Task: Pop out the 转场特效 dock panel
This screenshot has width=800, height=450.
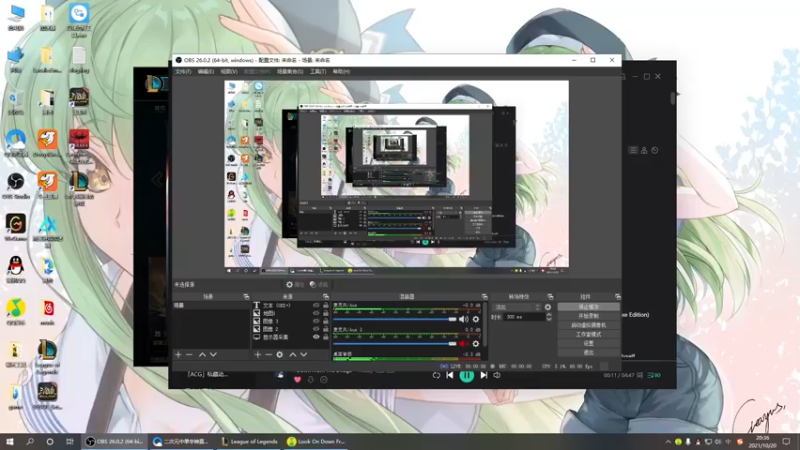Action: [x=550, y=297]
